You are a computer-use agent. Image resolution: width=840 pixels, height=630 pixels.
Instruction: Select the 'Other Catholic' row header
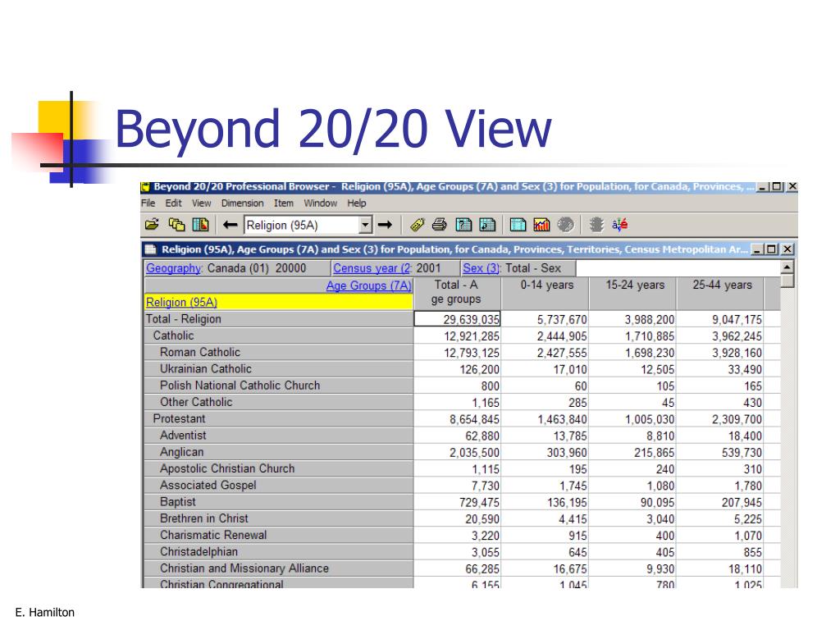coord(279,402)
